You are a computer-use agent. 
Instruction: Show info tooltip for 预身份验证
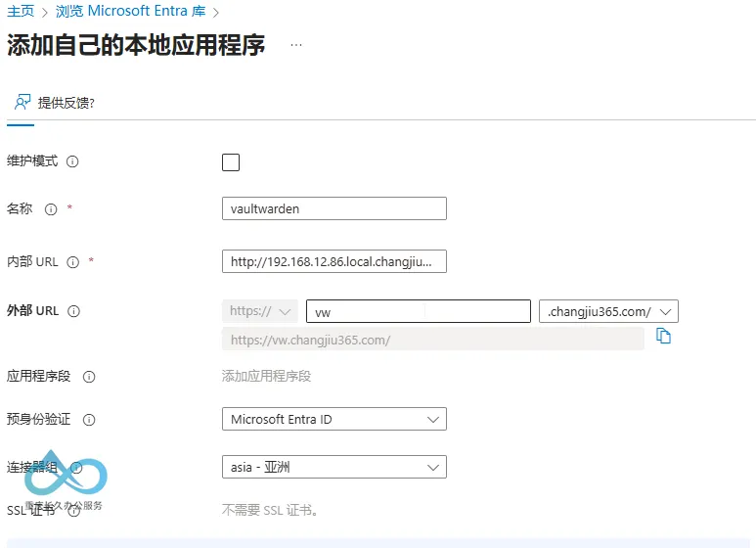[x=89, y=420]
